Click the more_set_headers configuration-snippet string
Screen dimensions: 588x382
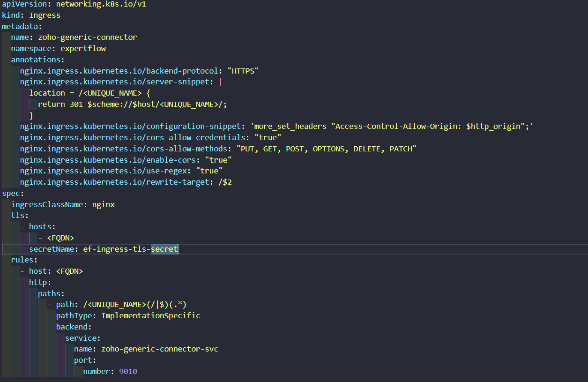coord(394,127)
